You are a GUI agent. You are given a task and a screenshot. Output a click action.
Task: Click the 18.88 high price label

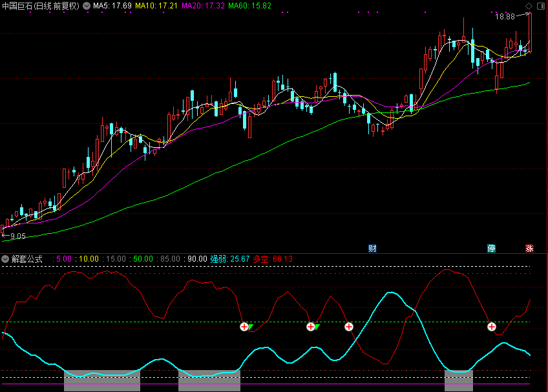(505, 17)
